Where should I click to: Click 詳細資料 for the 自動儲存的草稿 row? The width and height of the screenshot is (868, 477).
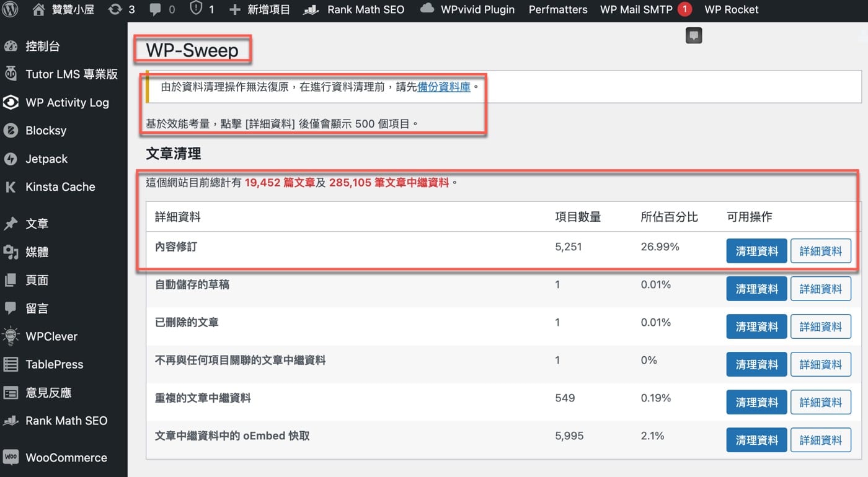click(x=821, y=289)
